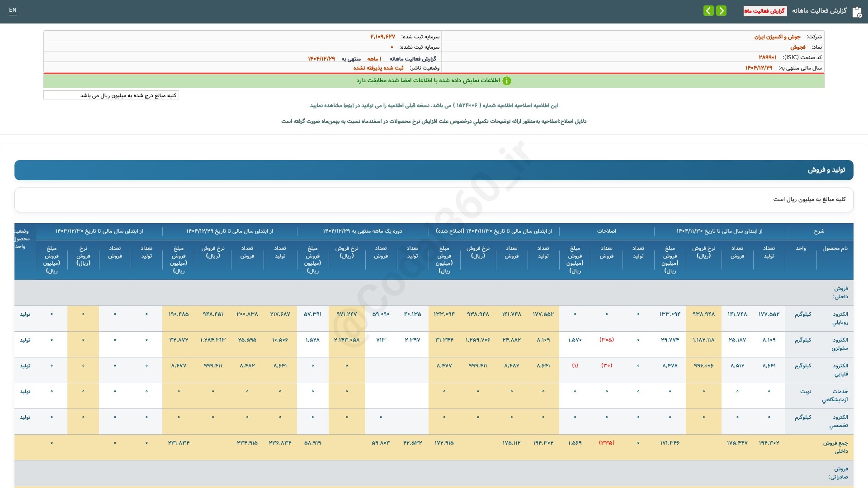Select company name جوش و اکسیژن ایران

click(777, 37)
